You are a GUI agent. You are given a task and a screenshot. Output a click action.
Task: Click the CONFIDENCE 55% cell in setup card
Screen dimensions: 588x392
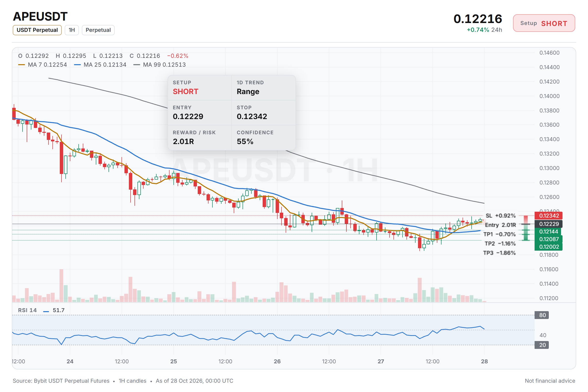pyautogui.click(x=264, y=138)
